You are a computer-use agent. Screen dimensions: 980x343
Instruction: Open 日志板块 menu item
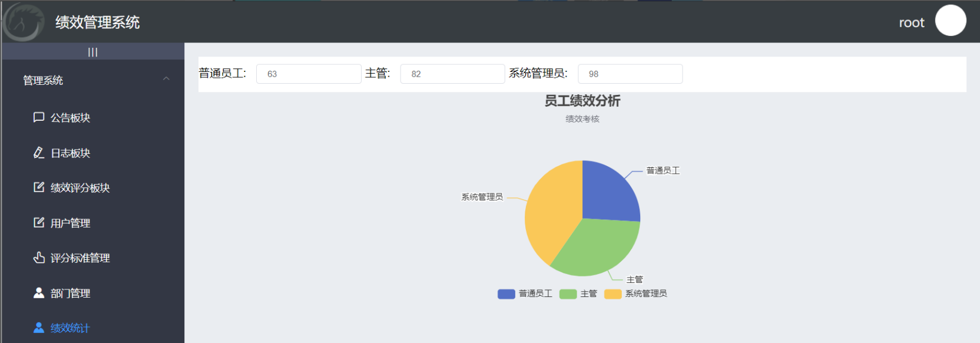(x=93, y=153)
